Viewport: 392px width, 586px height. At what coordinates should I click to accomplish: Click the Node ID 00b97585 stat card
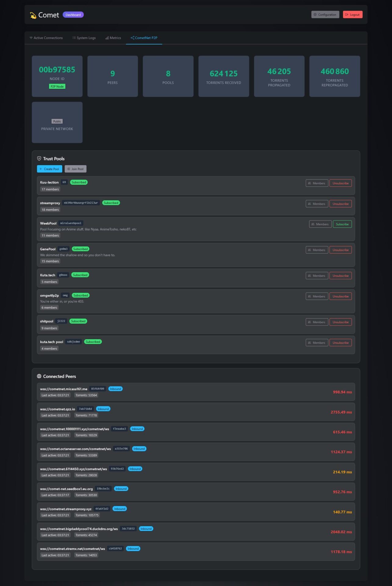(57, 76)
